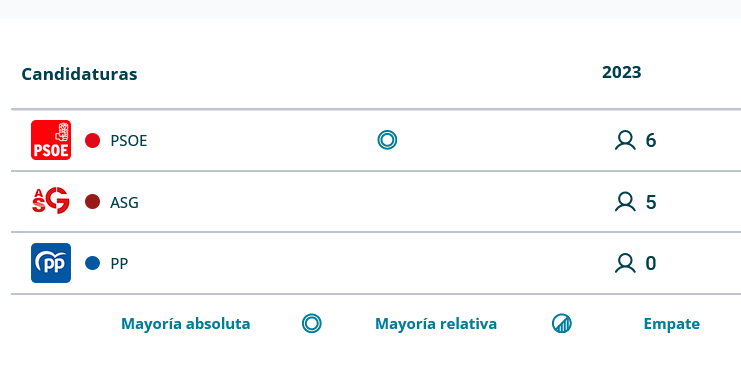Viewport: 741px width, 365px height.
Task: Click the person icon beside PSOE's 6 seats
Action: click(625, 140)
